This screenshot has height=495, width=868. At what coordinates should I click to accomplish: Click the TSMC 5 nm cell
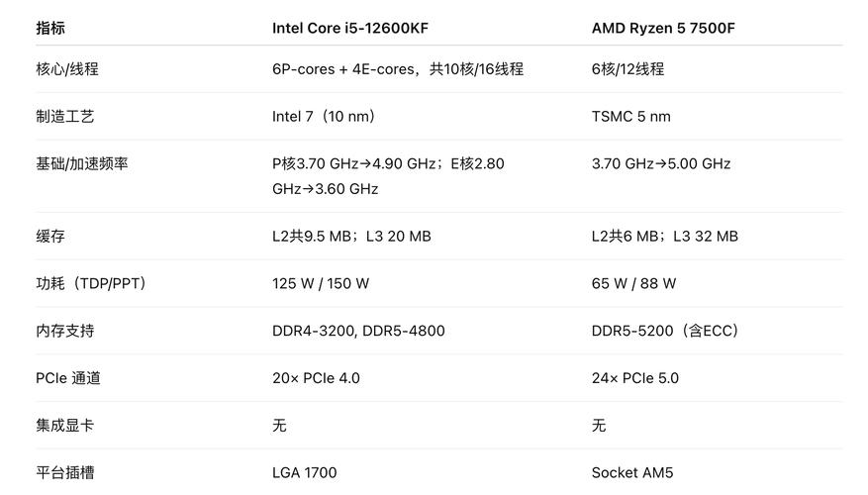pos(630,117)
